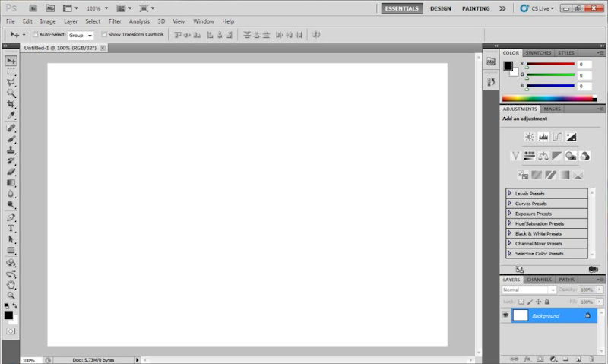Expand Black & White Presets list
This screenshot has height=364, width=608.
509,233
